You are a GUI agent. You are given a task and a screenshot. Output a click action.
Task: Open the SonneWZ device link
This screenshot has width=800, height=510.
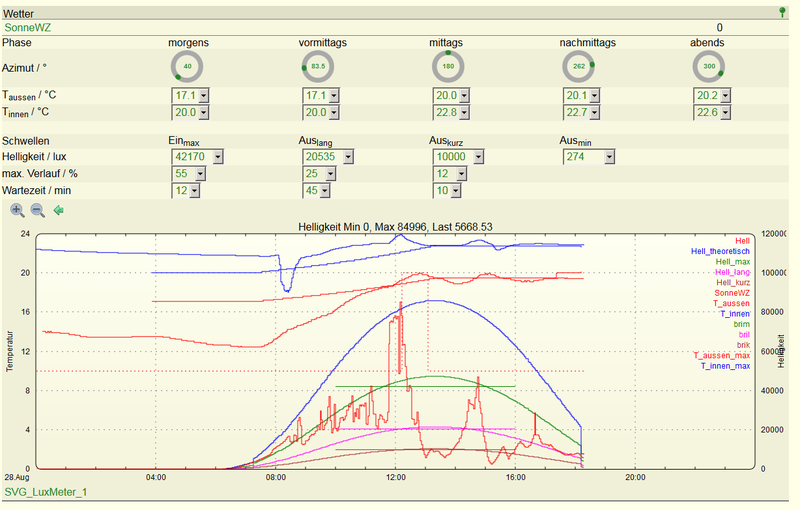point(28,28)
